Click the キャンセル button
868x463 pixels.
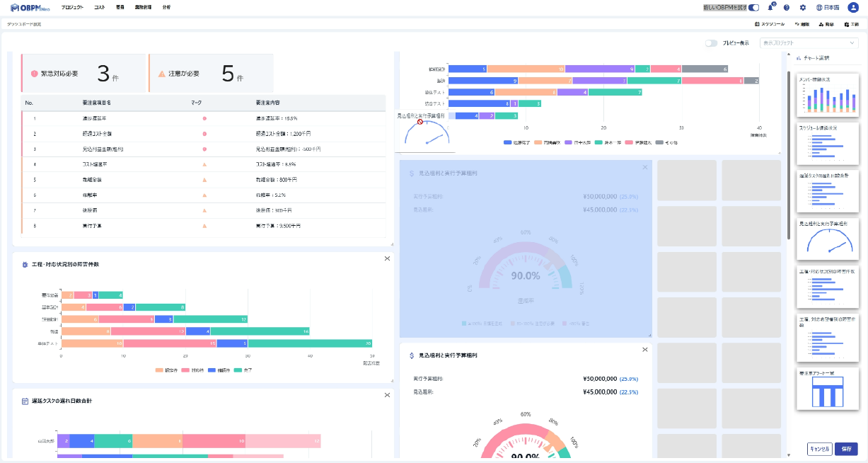click(818, 448)
